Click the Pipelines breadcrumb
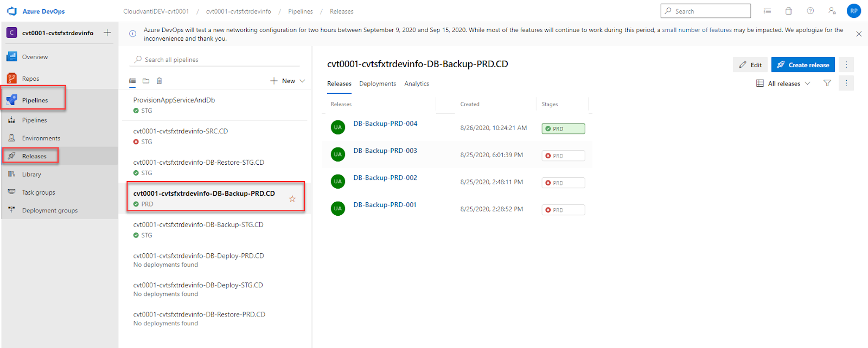This screenshot has width=868, height=348. click(301, 11)
